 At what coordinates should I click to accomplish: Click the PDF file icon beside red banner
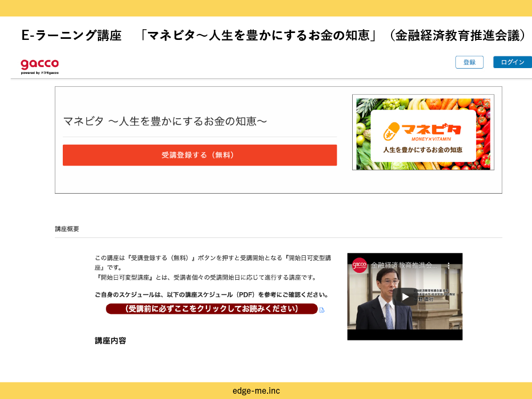click(x=322, y=310)
